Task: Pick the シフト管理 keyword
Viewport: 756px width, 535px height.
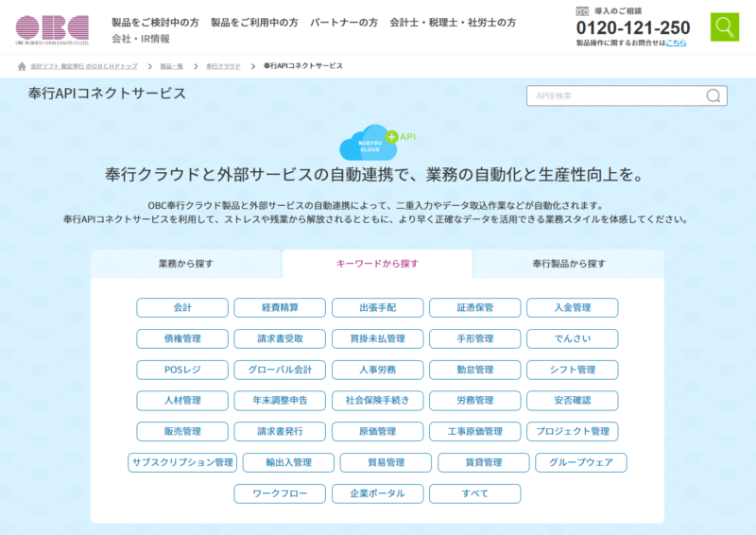Action: pyautogui.click(x=573, y=370)
